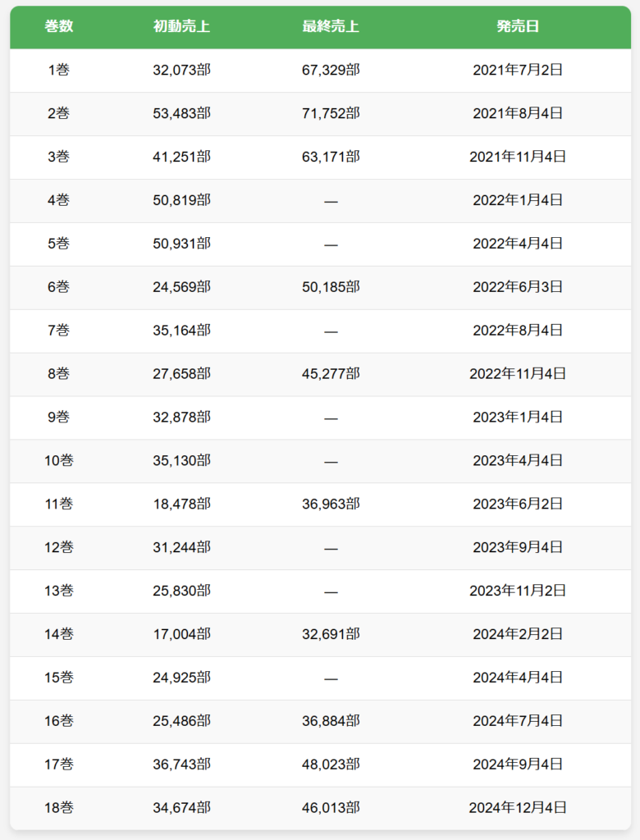Image resolution: width=640 pixels, height=840 pixels.
Task: Select release date 2024年12月4日
Action: [x=518, y=807]
